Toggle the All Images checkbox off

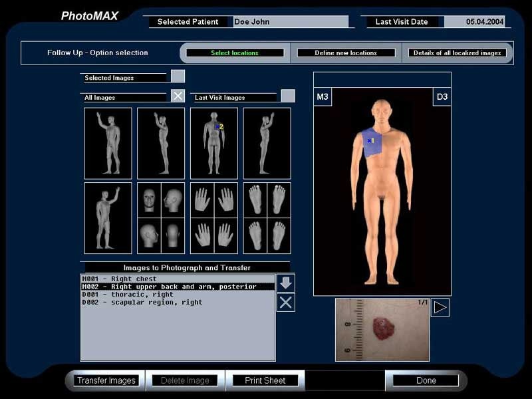[x=178, y=96]
